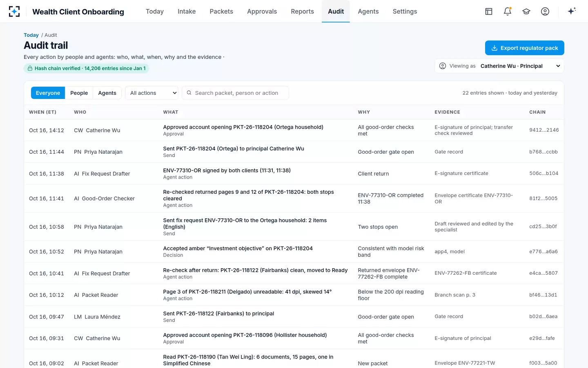Click the Hash chain verified badge text

(90, 68)
